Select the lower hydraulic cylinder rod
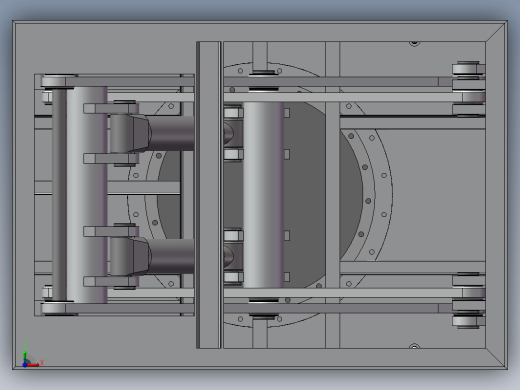The height and width of the screenshot is (390, 520). pyautogui.click(x=171, y=256)
